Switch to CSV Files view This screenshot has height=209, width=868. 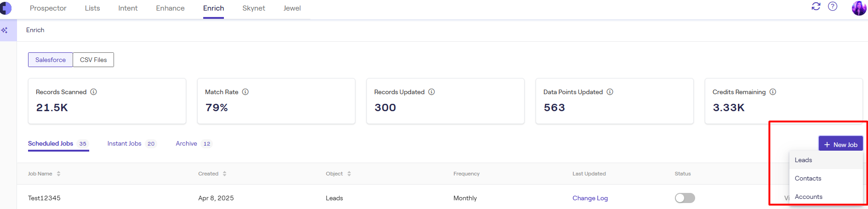pos(93,60)
